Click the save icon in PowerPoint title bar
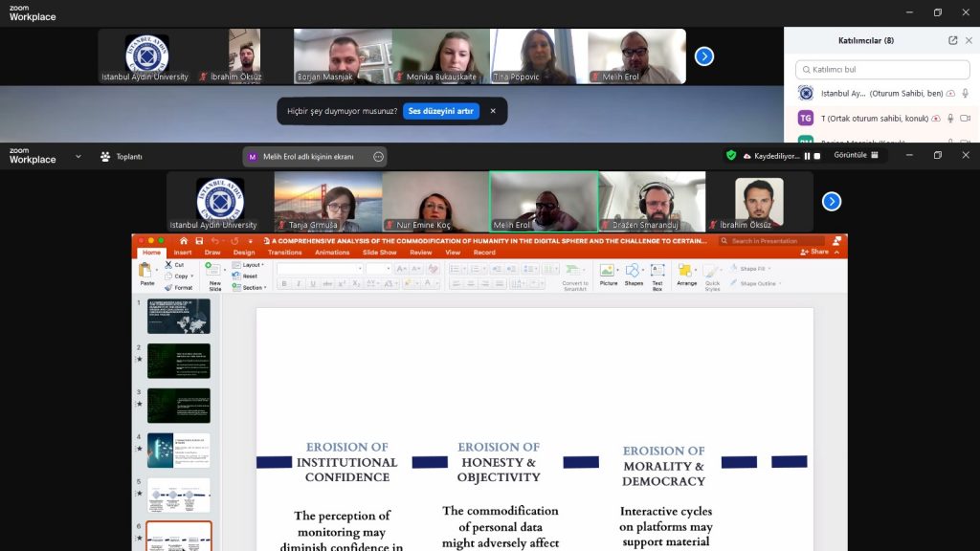The height and width of the screenshot is (551, 980). pos(199,240)
